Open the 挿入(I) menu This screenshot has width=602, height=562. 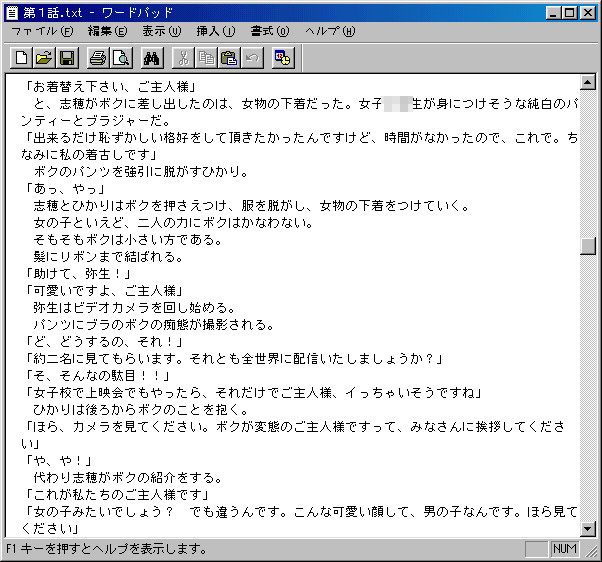pyautogui.click(x=216, y=31)
